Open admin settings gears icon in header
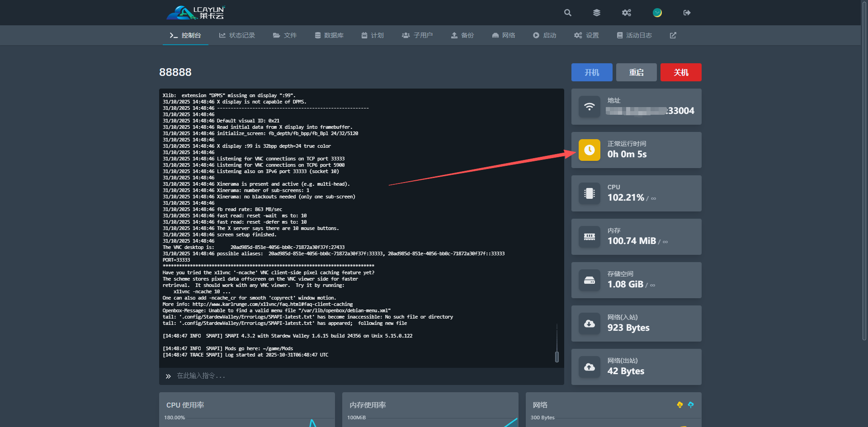 pos(626,13)
